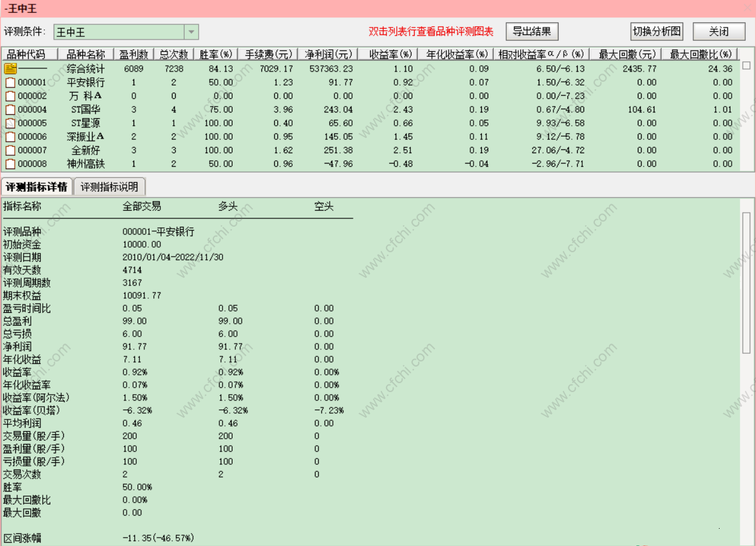Click the upper table's scrollbar thumb
756x546 pixels.
pyautogui.click(x=746, y=66)
